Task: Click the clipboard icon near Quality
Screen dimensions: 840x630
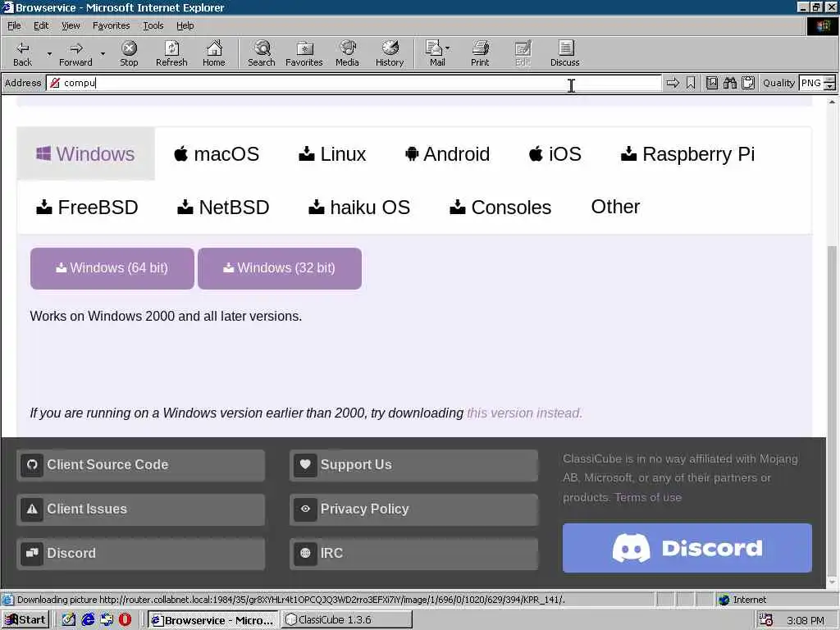Action: 748,83
